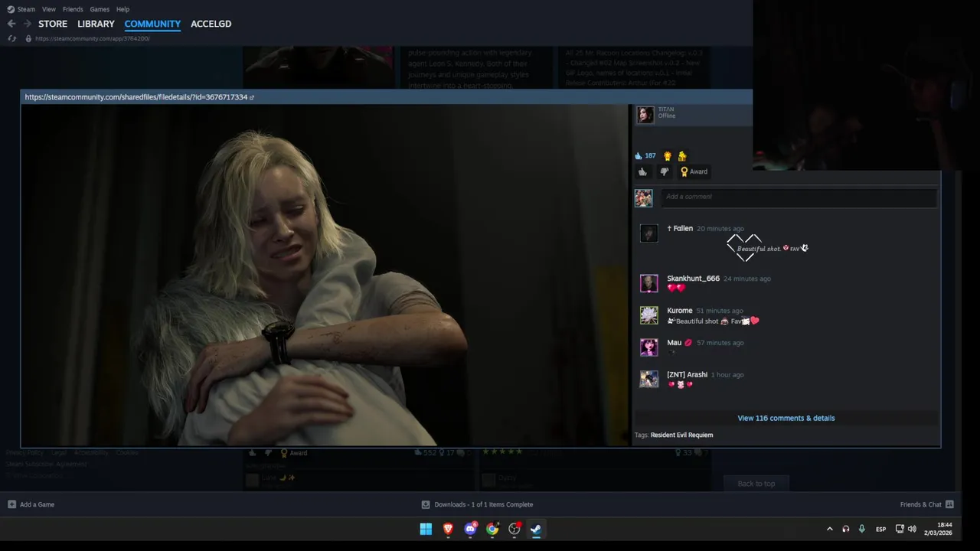Switch to the LIBRARY tab

[96, 24]
